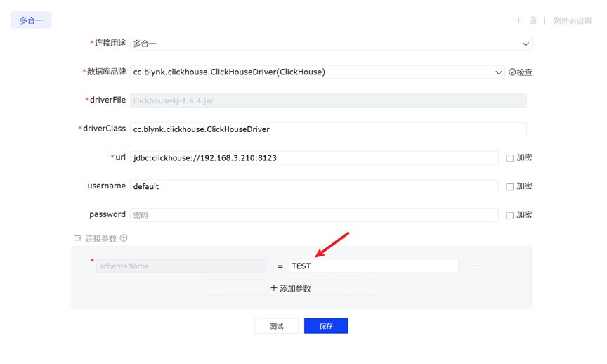The image size is (607, 364).
Task: Click the minus icon to remove schemaName parameter
Action: coord(474,266)
